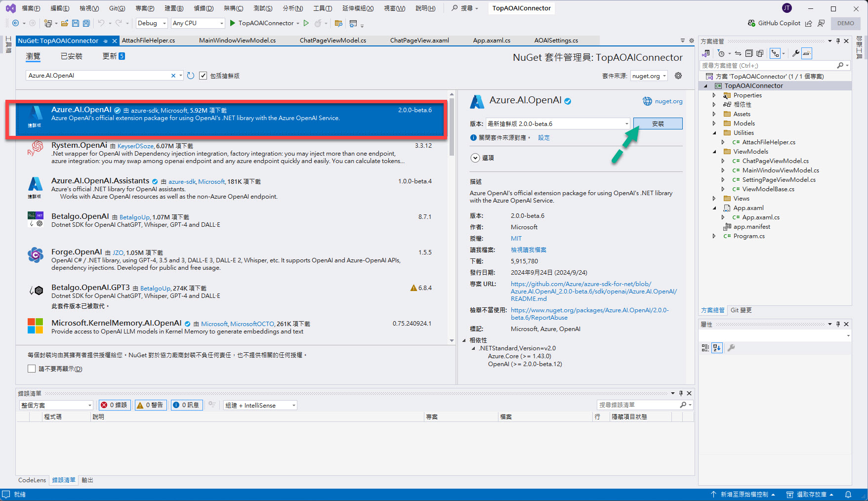
Task: Toggle include prerelease checkbox
Action: coord(203,76)
